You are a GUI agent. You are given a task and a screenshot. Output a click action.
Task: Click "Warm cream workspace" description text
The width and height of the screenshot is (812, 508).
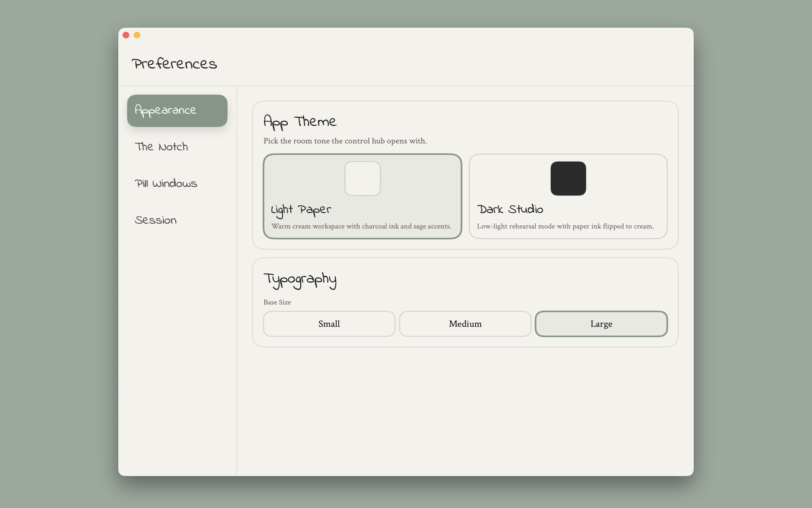[361, 226]
